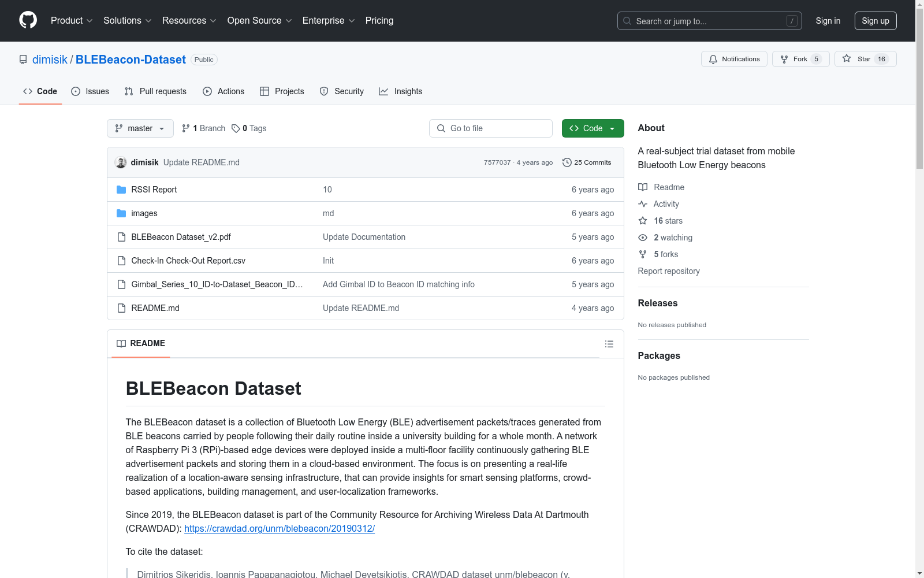
Task: Open the Pricing link
Action: pyautogui.click(x=379, y=20)
